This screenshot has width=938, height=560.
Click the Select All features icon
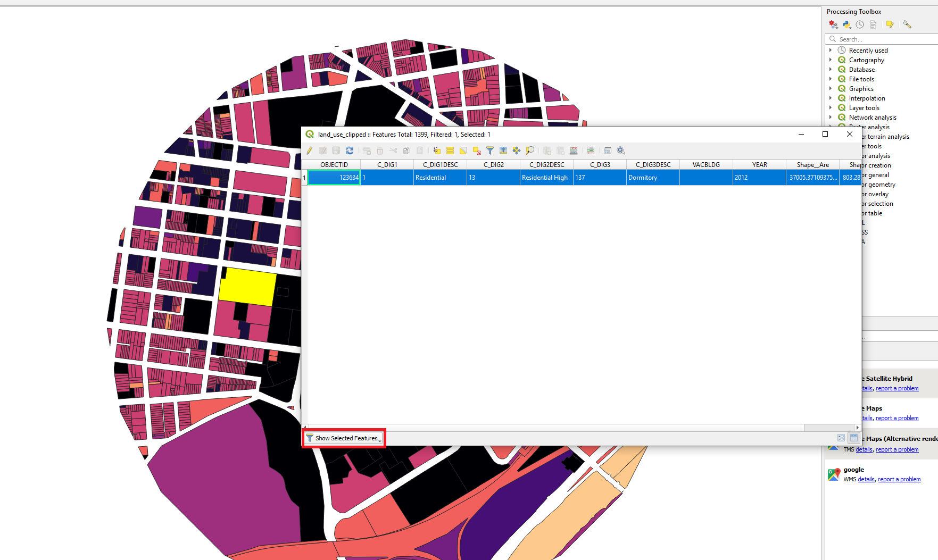click(450, 151)
